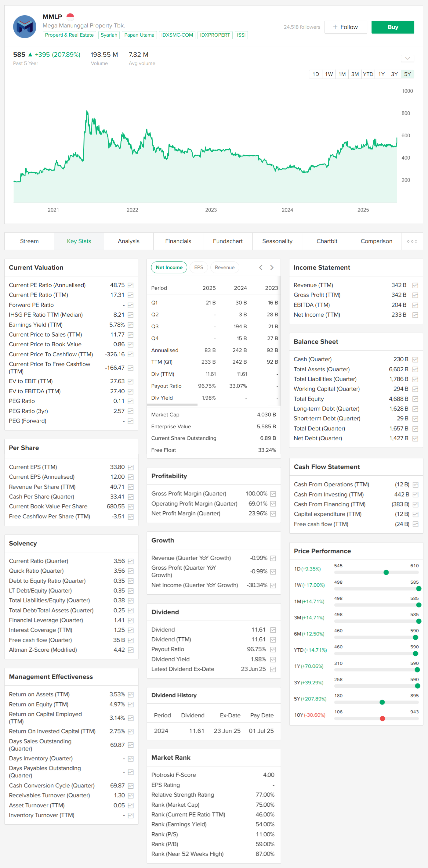Open the Papan Utama tag

point(139,35)
